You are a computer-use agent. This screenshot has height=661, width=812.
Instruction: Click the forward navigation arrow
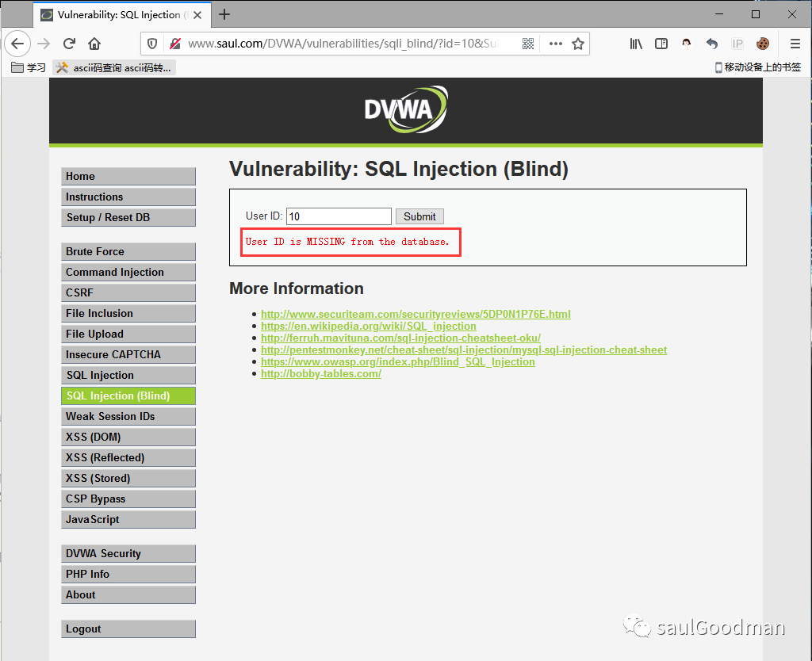point(44,44)
